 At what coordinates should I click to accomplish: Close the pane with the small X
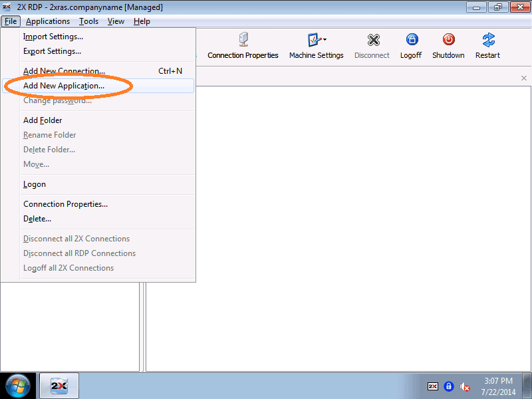pyautogui.click(x=524, y=78)
